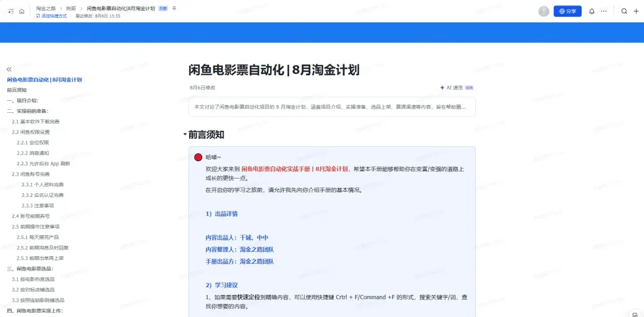644x317 pixels.
Task: Click the 2）学习建议 subheading
Action: (221, 285)
